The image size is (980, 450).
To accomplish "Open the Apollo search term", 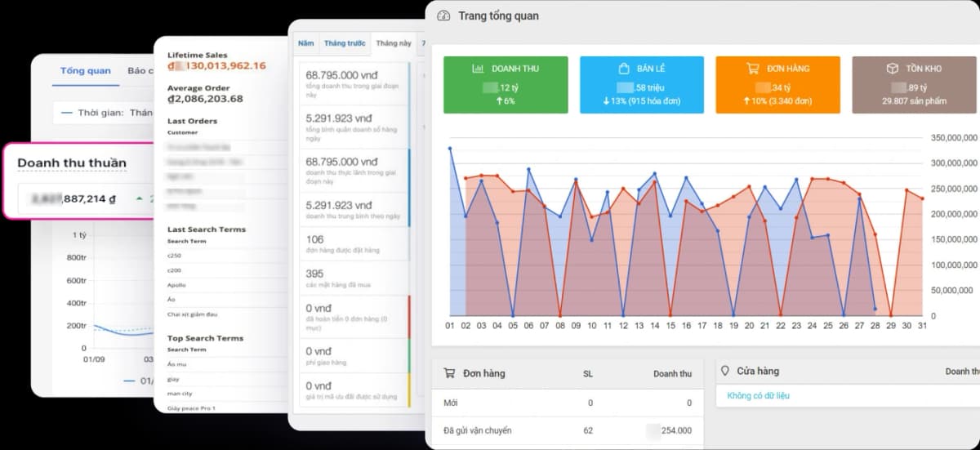I will click(177, 285).
